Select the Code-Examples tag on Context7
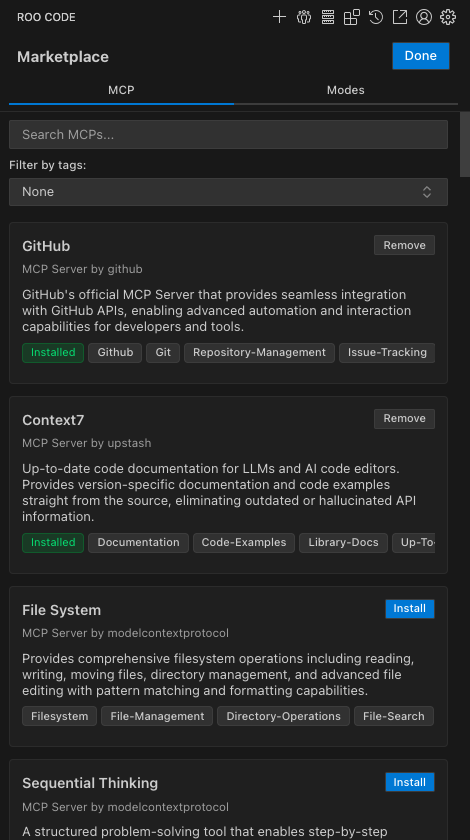 (x=244, y=543)
